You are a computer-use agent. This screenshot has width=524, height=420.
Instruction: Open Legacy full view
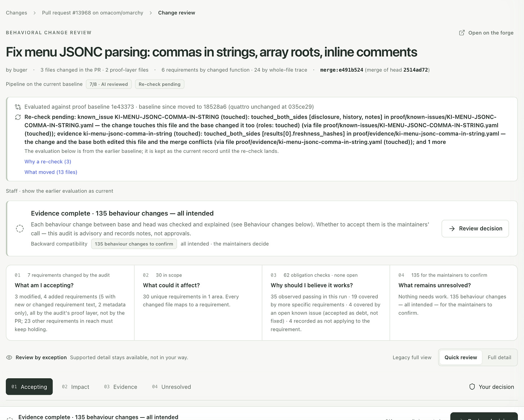[x=412, y=357]
